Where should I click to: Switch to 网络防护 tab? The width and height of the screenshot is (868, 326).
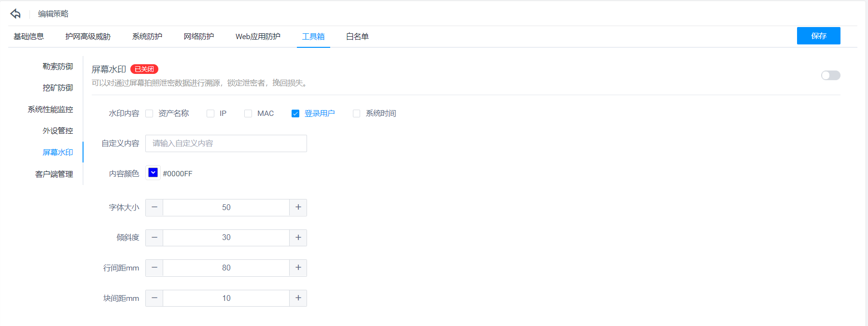(199, 37)
